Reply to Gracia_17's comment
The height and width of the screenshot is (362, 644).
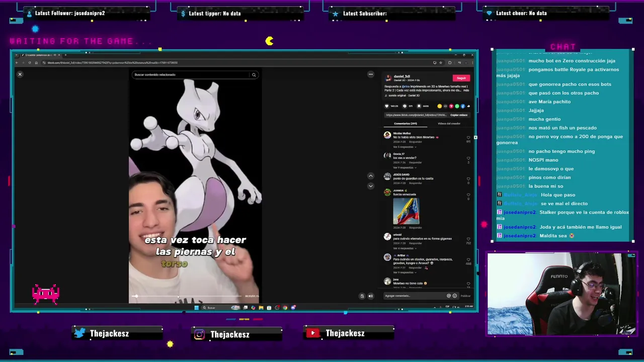tap(415, 162)
